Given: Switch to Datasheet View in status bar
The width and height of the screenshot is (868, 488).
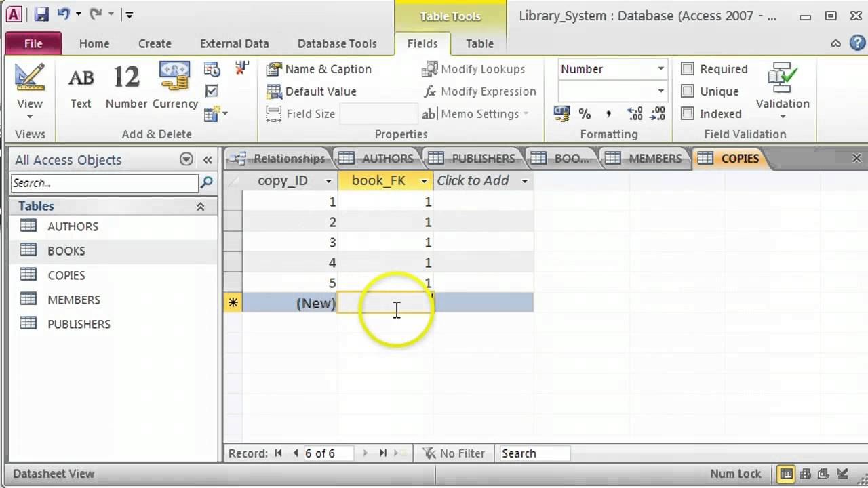Looking at the screenshot, I should pyautogui.click(x=787, y=474).
